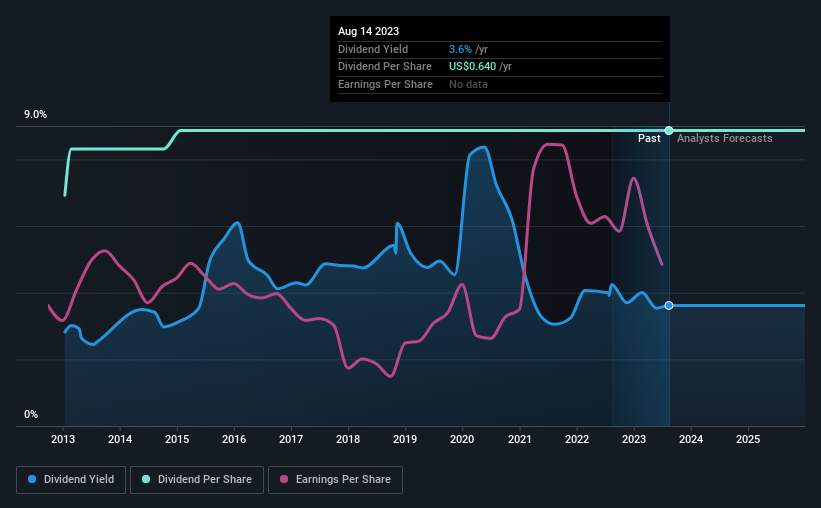
Task: Click the Analysts Forecasts label
Action: 725,138
